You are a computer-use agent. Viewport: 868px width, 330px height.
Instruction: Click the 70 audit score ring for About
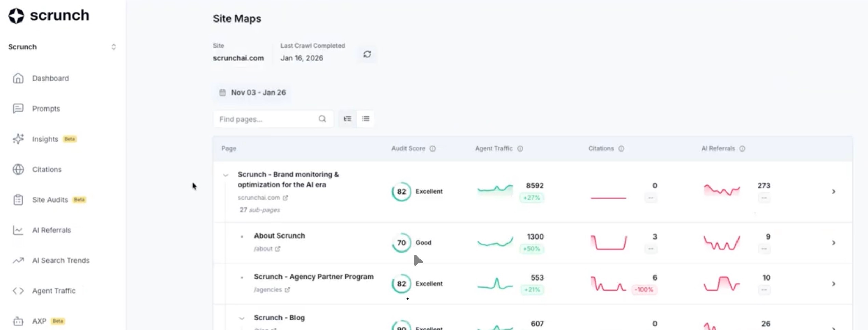coord(401,243)
